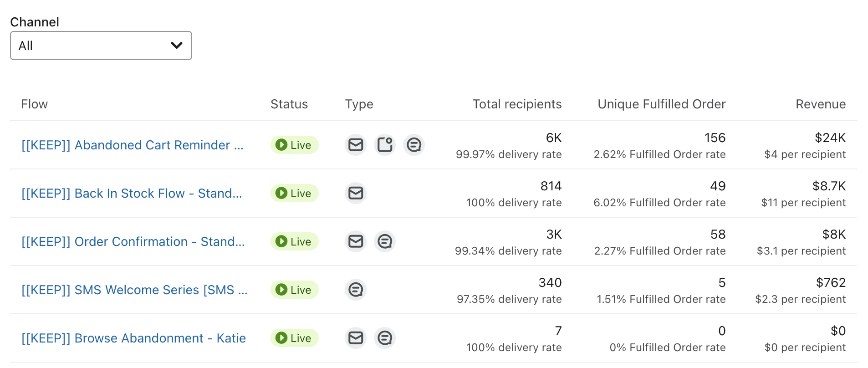Click SMS icon in Order Confirmation row
This screenshot has width=868, height=368.
385,241
